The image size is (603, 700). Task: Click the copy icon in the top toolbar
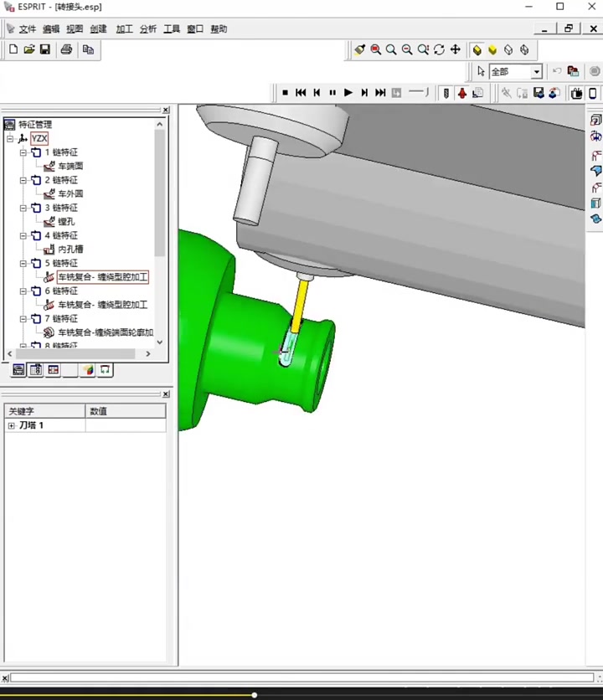(x=88, y=49)
